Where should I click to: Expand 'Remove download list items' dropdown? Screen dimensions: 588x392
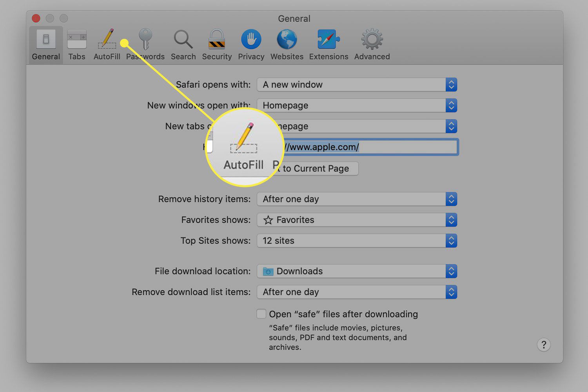(357, 292)
